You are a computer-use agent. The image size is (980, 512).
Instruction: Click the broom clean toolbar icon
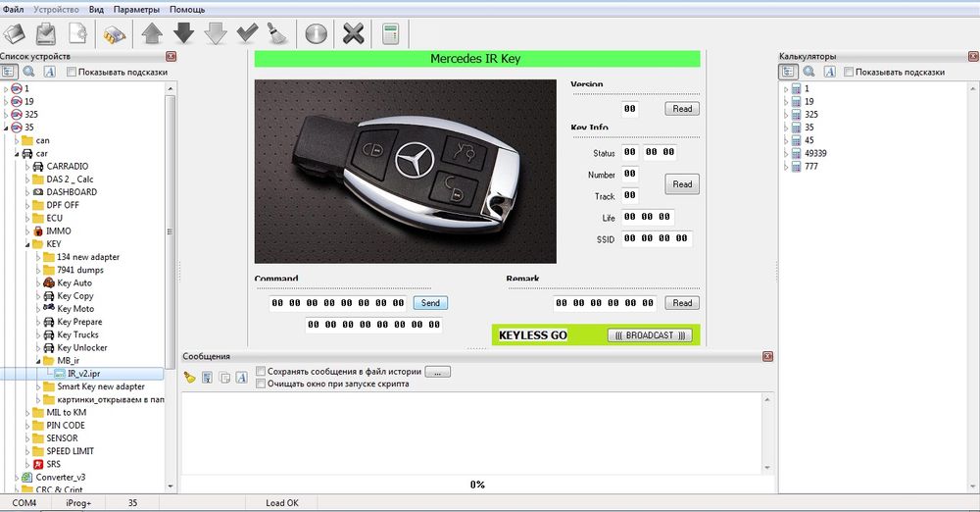[x=277, y=33]
